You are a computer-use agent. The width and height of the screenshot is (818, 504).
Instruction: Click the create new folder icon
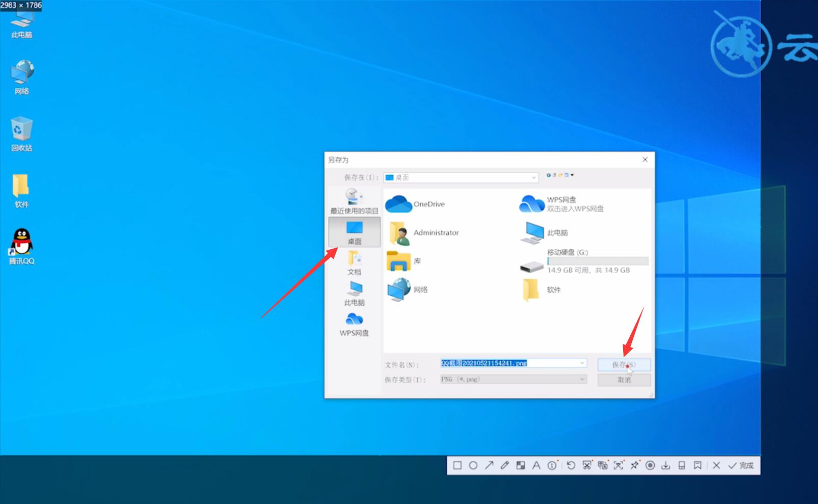[x=560, y=175]
